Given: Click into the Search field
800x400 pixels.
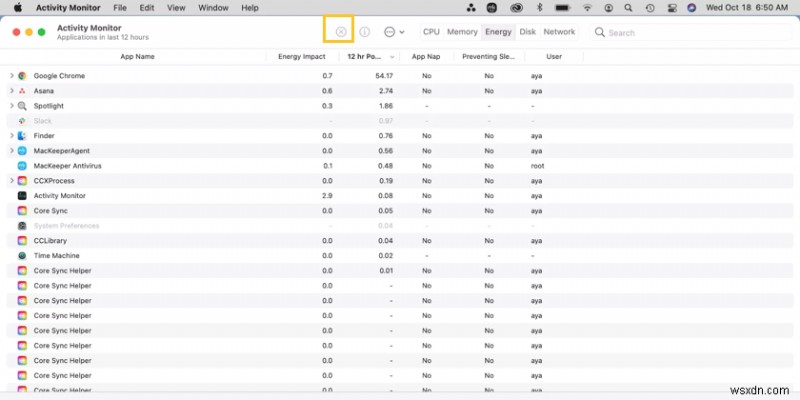Looking at the screenshot, I should tap(691, 33).
